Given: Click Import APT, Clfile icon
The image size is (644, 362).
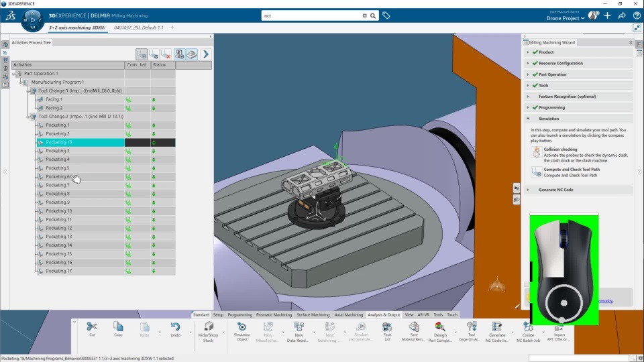Looking at the screenshot, I should [x=559, y=328].
